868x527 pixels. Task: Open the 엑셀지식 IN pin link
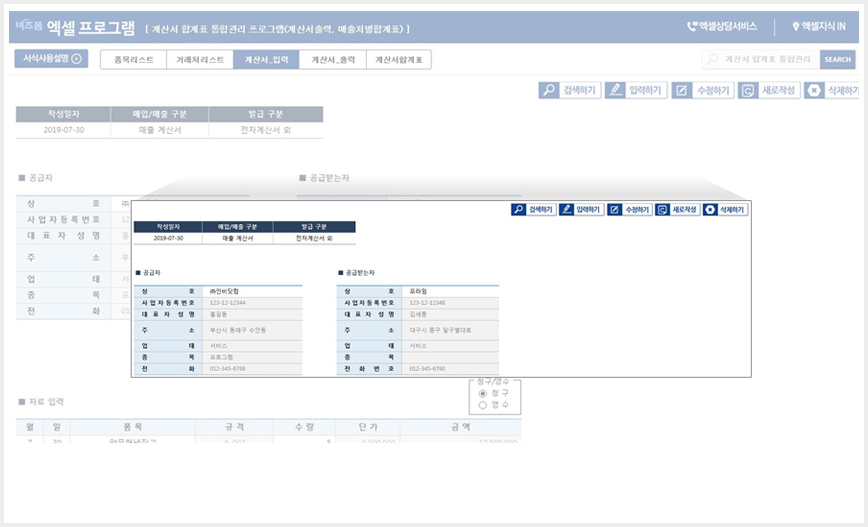click(819, 26)
